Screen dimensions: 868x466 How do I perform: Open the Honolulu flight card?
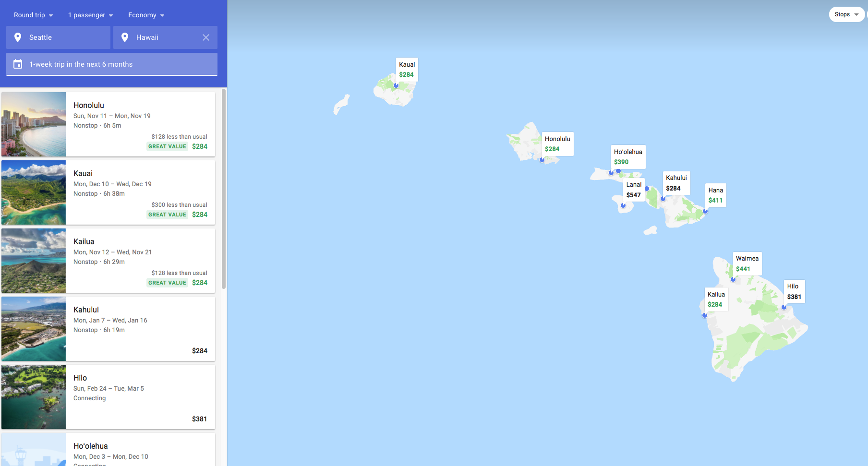coord(108,124)
